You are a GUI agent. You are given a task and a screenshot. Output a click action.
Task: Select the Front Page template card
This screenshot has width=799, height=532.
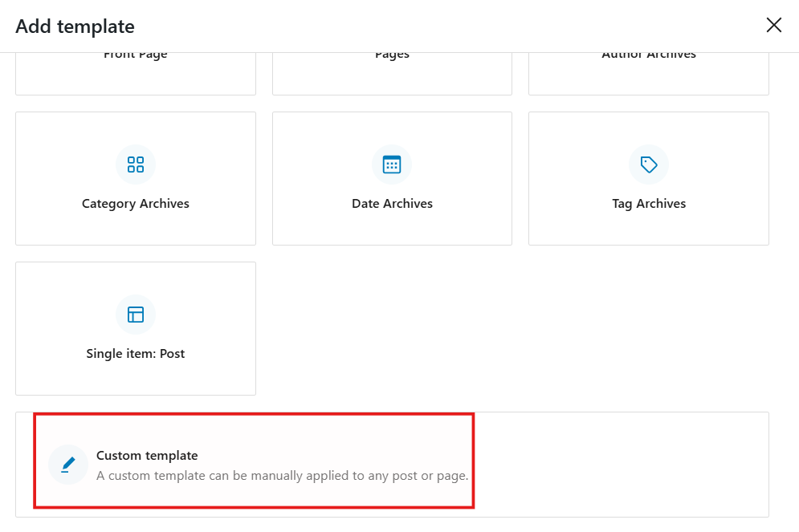[136, 72]
